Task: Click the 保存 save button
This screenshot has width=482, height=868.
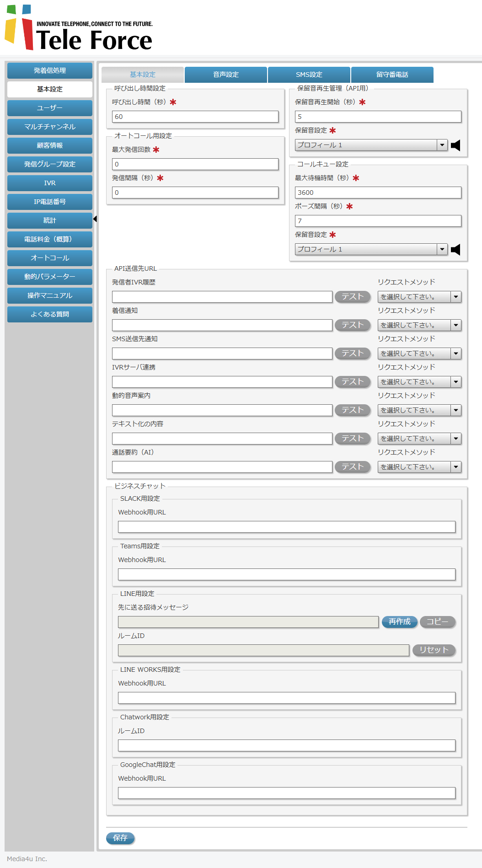Action: (x=120, y=838)
